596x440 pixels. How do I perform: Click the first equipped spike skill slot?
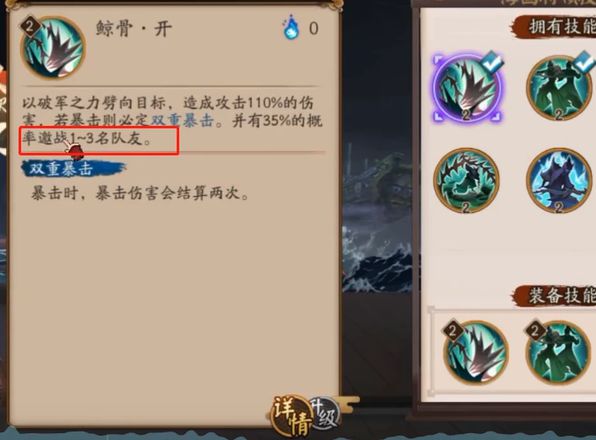pos(475,353)
